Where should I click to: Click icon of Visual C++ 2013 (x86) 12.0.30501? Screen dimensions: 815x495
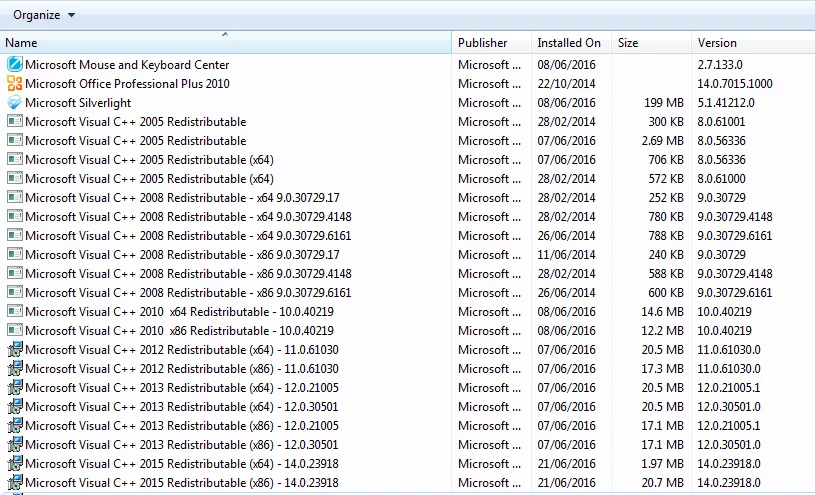(15, 444)
